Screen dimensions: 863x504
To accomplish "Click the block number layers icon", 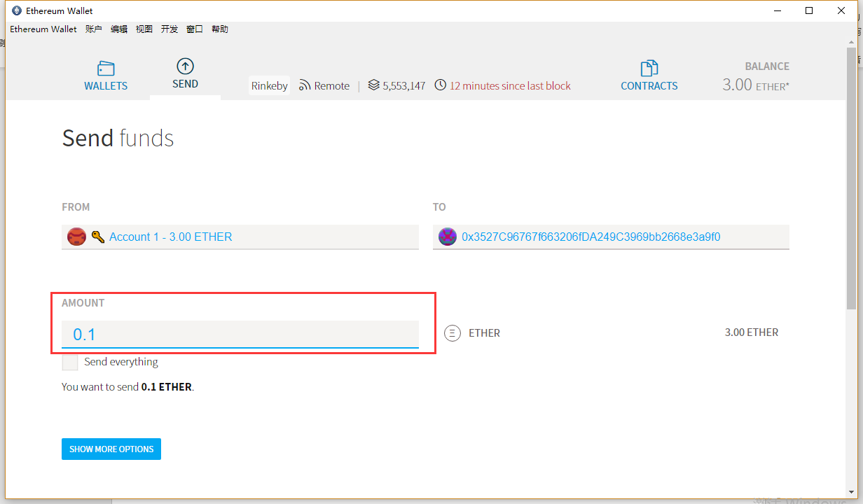I will [373, 85].
